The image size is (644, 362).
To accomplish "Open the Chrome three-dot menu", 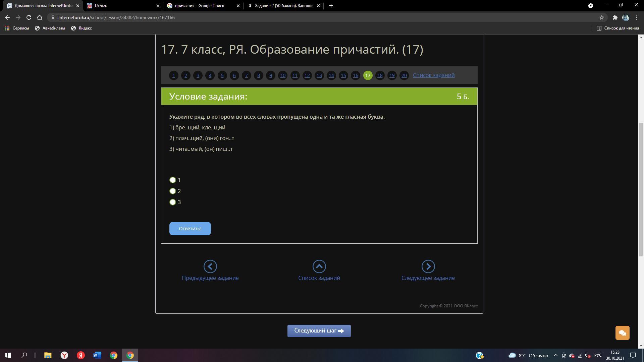I will pyautogui.click(x=637, y=17).
